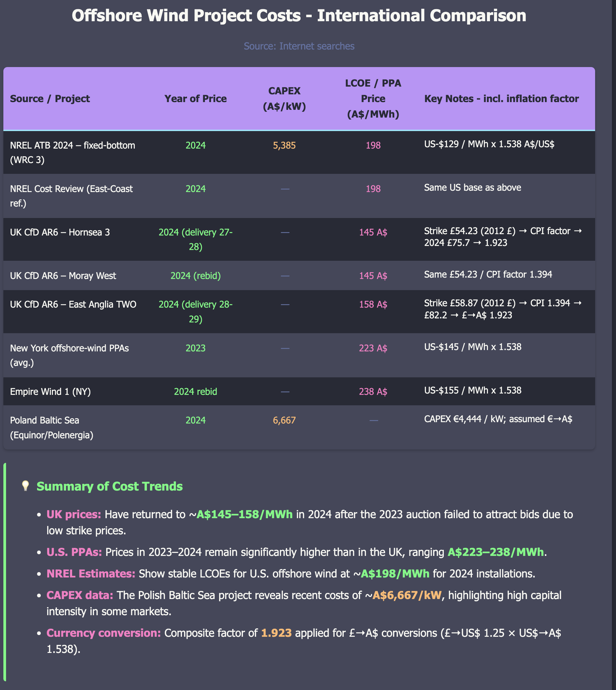Click the 2024 (rebid) year for Moray West
This screenshot has width=616, height=690.
(x=195, y=276)
